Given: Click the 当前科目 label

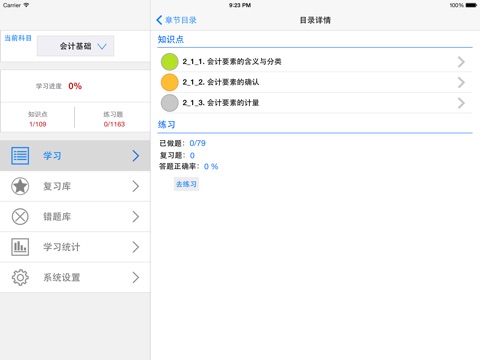Looking at the screenshot, I should click(x=18, y=38).
